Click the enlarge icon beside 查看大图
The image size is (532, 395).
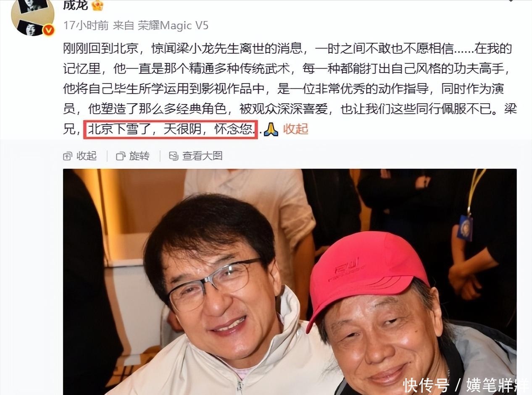[174, 156]
